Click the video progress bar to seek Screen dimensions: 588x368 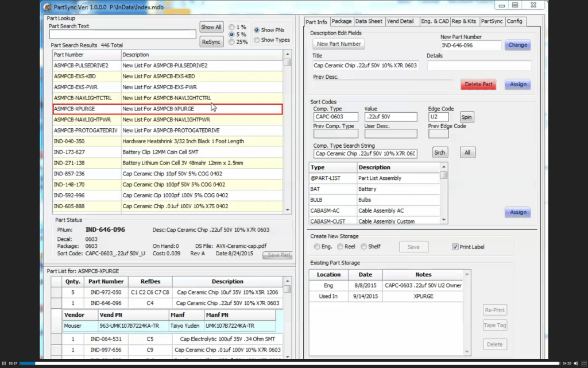287,363
